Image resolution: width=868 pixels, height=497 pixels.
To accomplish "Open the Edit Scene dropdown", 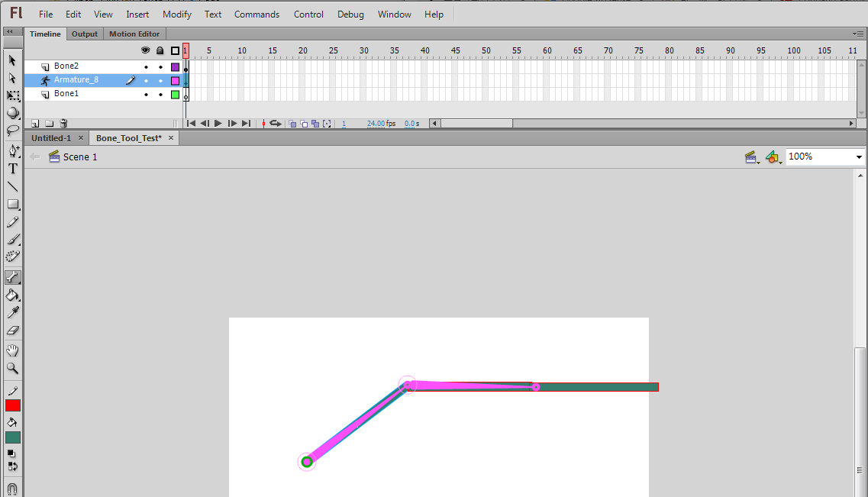I will 752,158.
